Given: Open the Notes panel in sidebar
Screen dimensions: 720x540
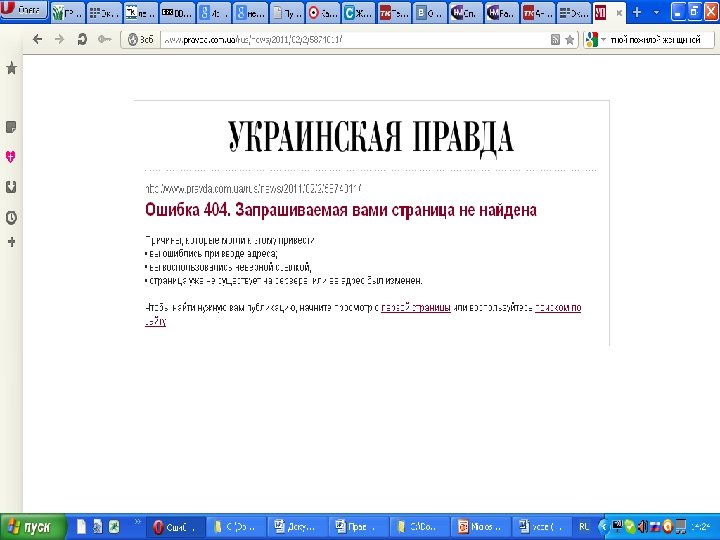Looking at the screenshot, I should (11, 127).
